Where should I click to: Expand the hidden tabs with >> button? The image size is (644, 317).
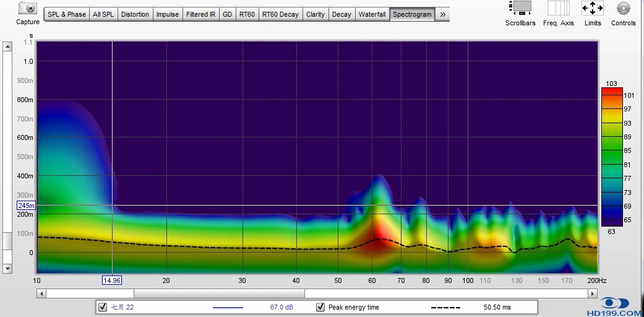pyautogui.click(x=443, y=14)
